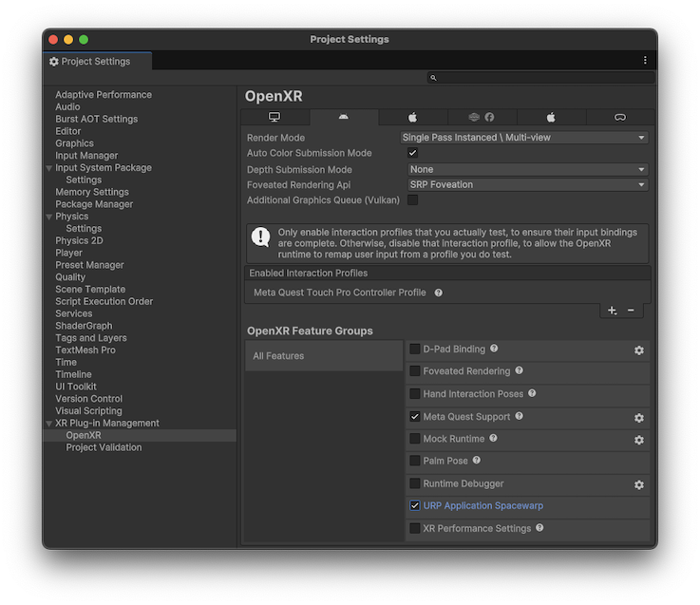Click the Mock Runtime gear icon
Screen dimensions: 700x605
[639, 440]
